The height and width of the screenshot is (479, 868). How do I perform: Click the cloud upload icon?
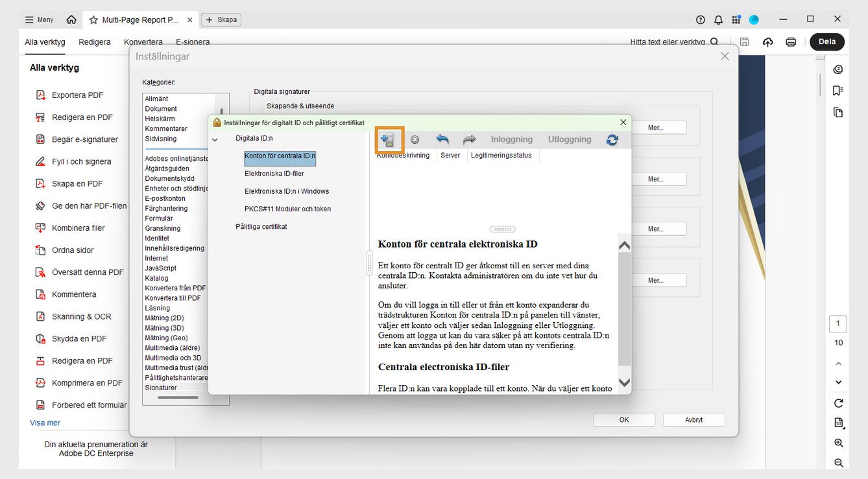coord(767,41)
